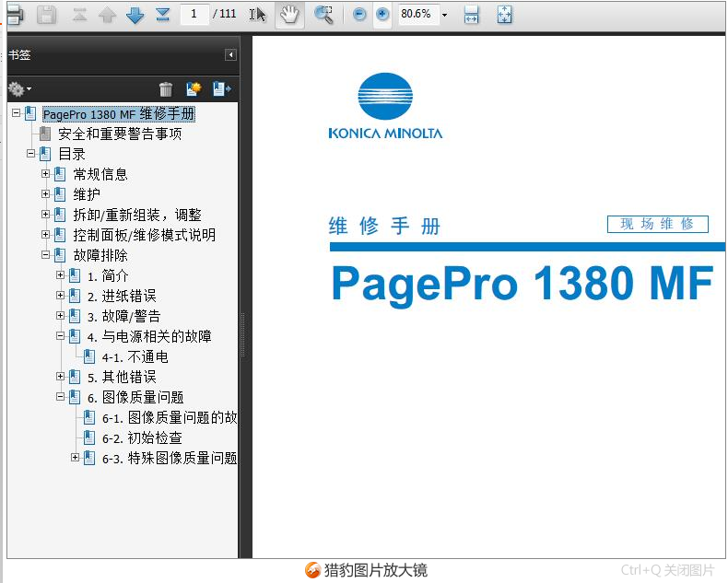Image resolution: width=728 pixels, height=583 pixels.
Task: Expand the 维护 bookmark node
Action: coord(45,193)
